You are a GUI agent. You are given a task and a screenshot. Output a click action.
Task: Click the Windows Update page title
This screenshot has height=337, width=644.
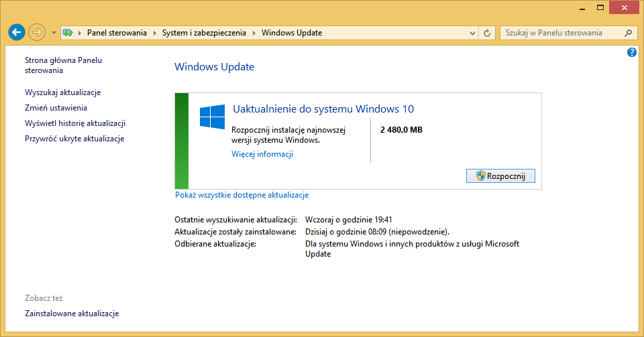(x=215, y=67)
